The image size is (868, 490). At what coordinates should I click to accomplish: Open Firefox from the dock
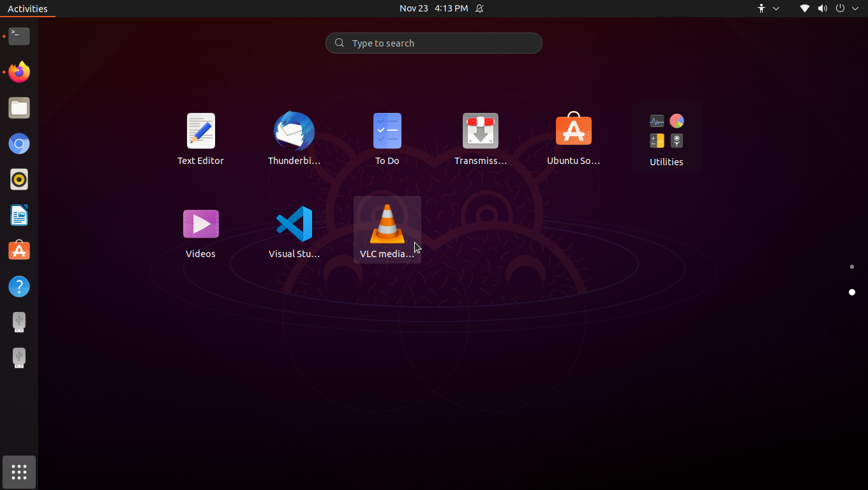pyautogui.click(x=19, y=72)
